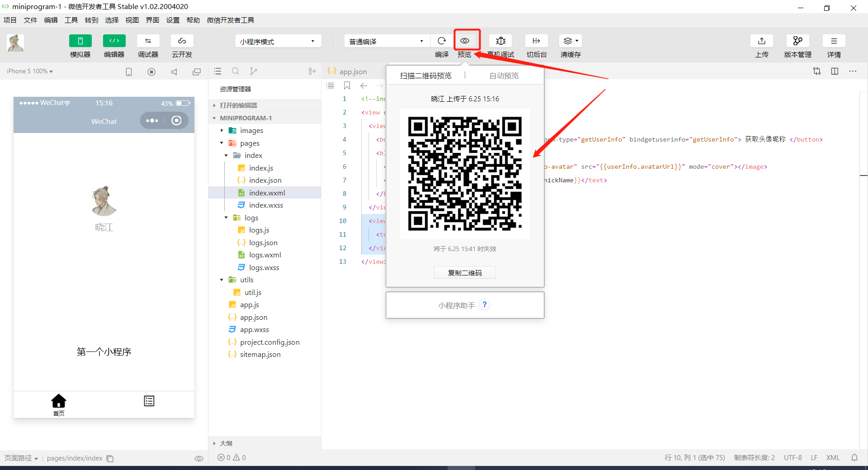Toggle the simulator panel button
This screenshot has height=470, width=868.
tap(80, 41)
